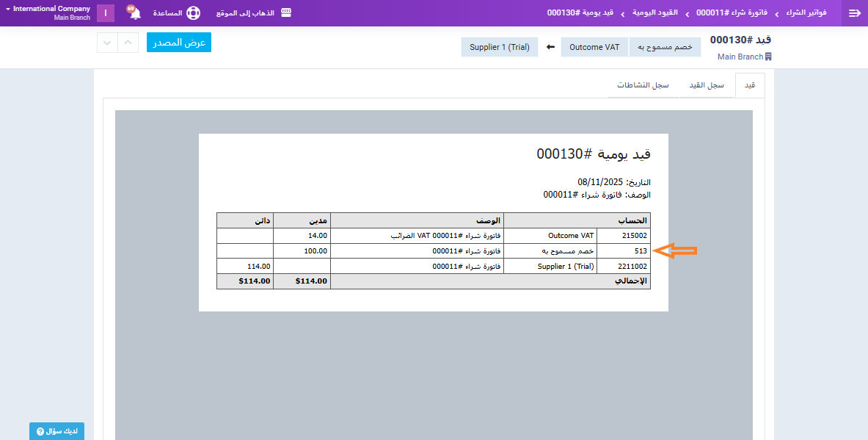Click the Supplier 1 (Trial) account tag
Image resolution: width=868 pixels, height=440 pixels.
500,47
